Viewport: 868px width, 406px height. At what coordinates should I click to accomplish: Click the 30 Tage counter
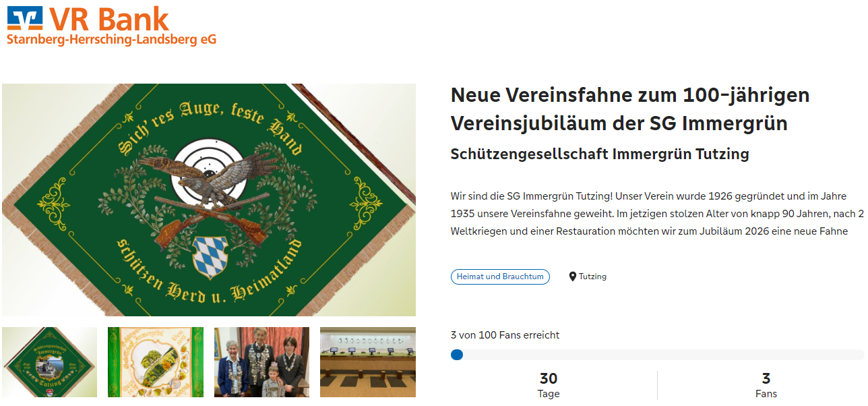(549, 385)
